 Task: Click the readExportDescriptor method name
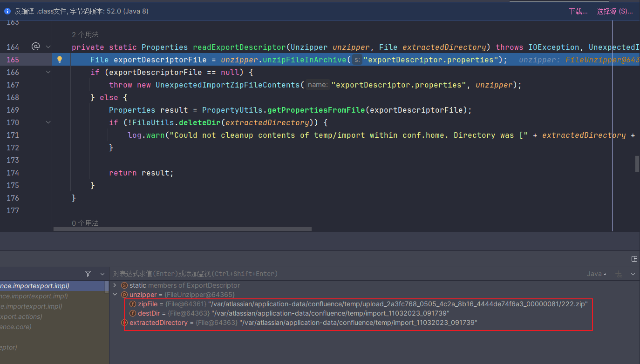click(239, 47)
